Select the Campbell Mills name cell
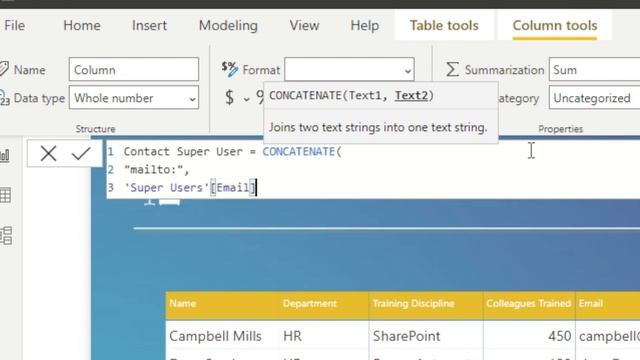 click(x=215, y=336)
